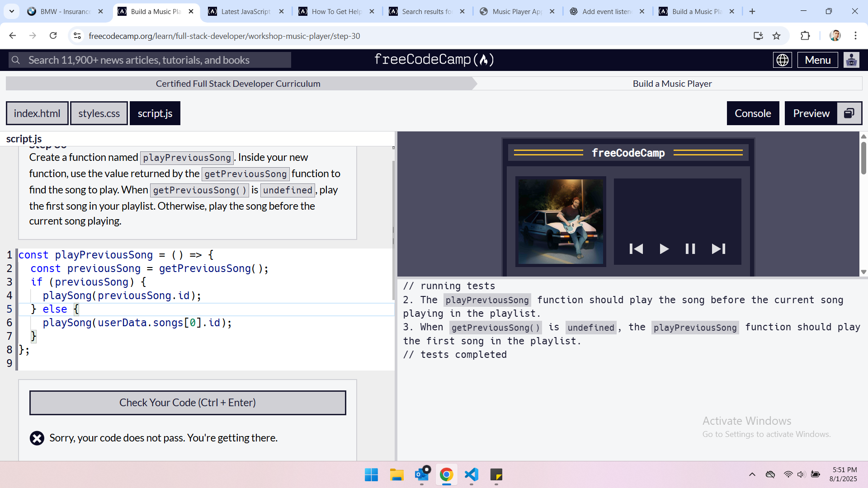Toggle the Console panel

point(753,113)
